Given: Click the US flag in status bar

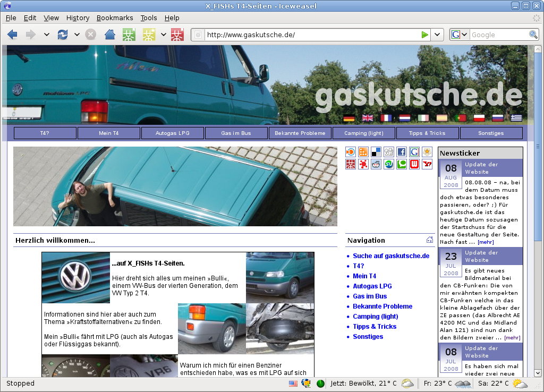Looking at the screenshot, I should pyautogui.click(x=293, y=384).
